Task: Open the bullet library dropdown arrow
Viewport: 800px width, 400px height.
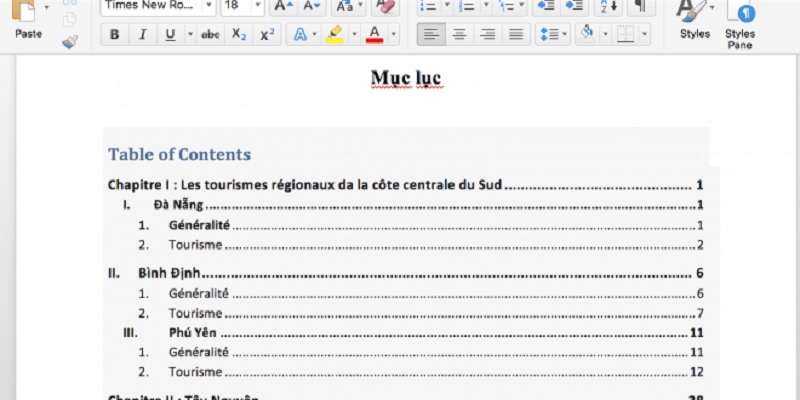Action: tap(447, 6)
